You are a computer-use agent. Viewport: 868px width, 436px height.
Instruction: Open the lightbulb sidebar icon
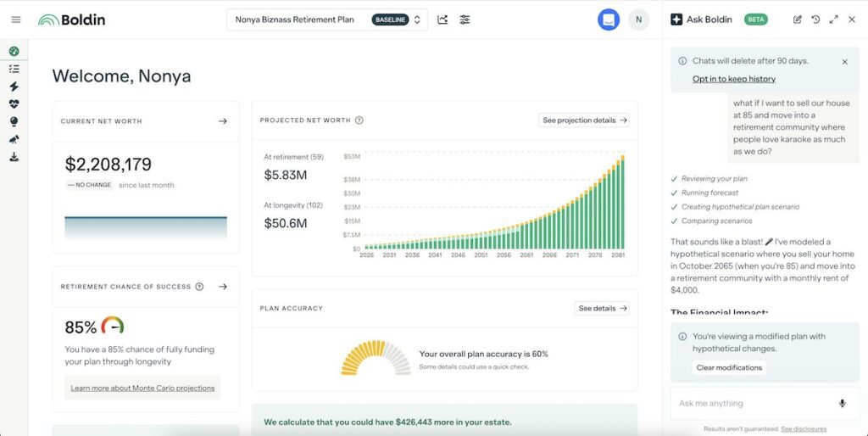(x=14, y=122)
